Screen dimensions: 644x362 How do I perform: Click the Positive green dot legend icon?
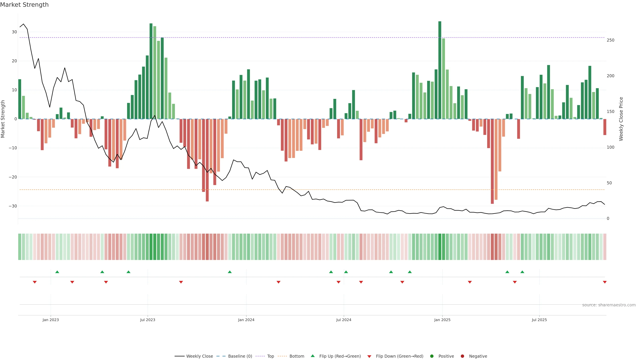tap(432, 356)
